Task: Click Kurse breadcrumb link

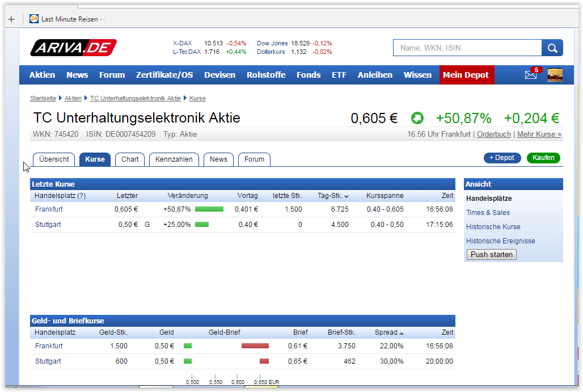Action: coord(197,98)
